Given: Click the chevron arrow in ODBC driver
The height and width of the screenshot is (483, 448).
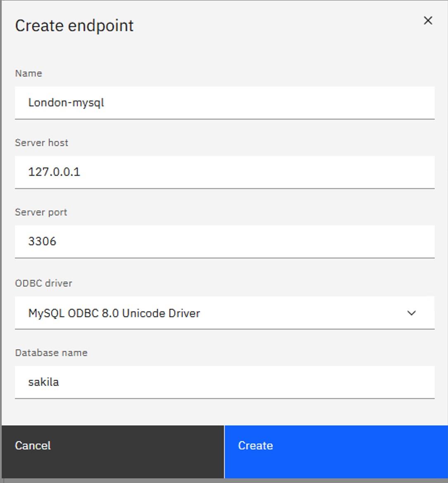Looking at the screenshot, I should pos(411,313).
